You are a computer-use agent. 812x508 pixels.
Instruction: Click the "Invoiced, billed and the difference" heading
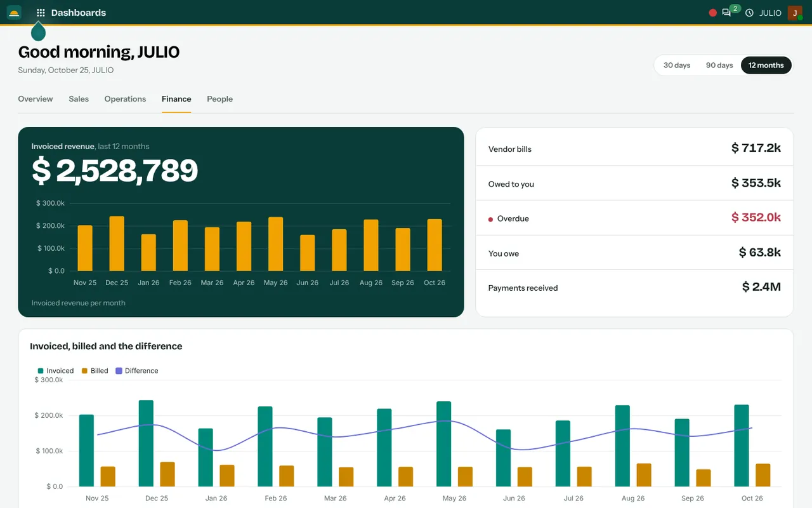click(106, 346)
